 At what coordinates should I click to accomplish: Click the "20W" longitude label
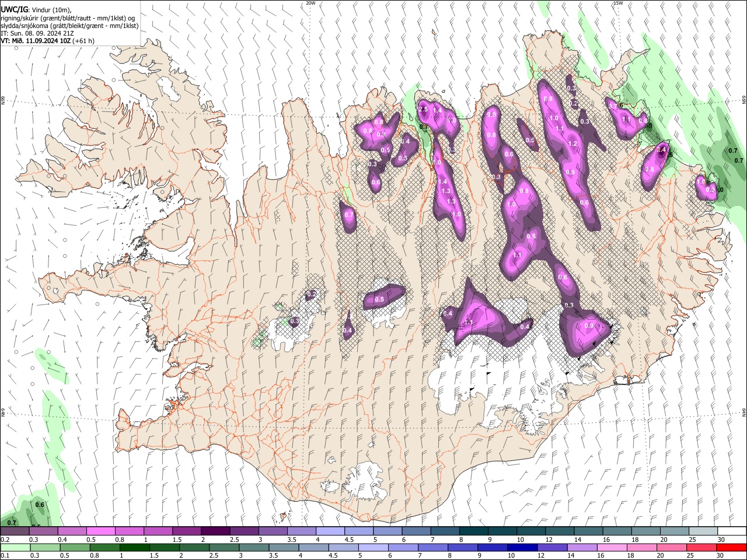(310, 3)
